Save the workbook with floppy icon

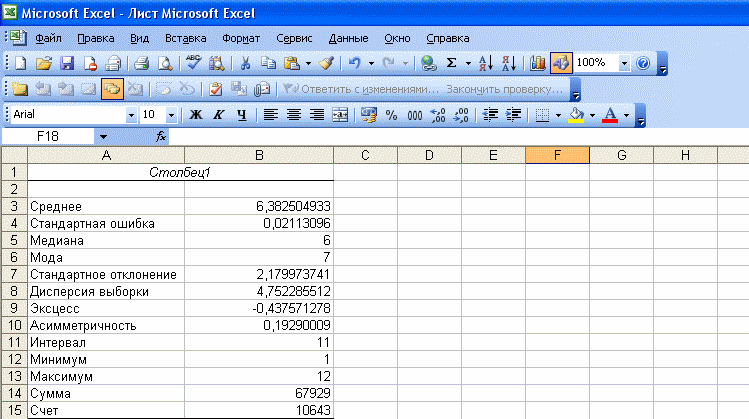coord(67,63)
